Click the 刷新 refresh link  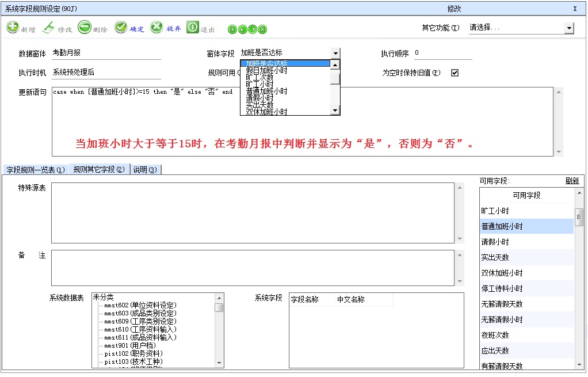tap(572, 181)
